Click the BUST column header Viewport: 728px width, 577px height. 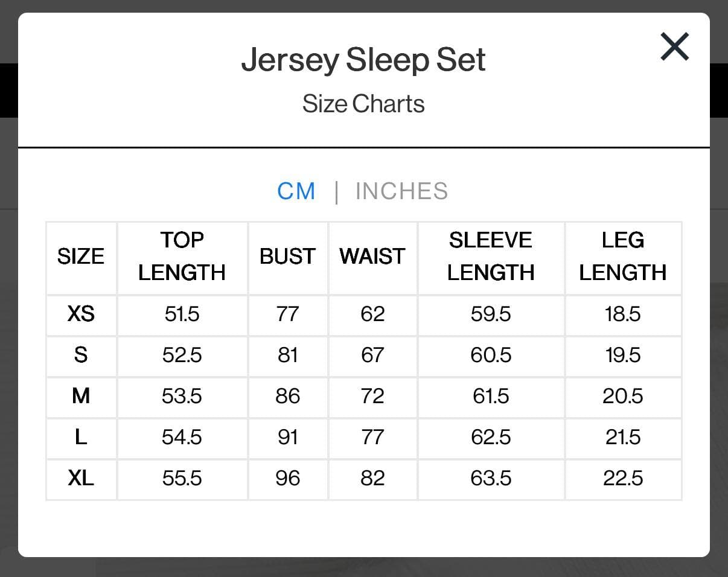click(x=287, y=257)
